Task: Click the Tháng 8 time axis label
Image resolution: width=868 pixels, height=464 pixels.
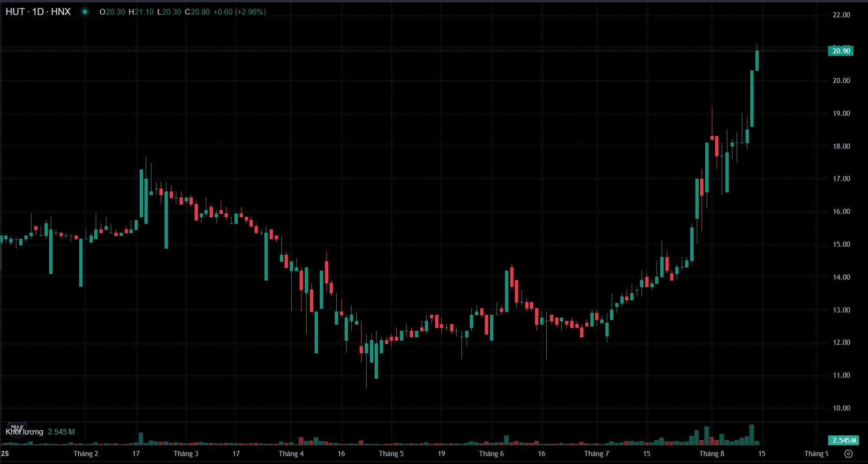Action: tap(711, 453)
